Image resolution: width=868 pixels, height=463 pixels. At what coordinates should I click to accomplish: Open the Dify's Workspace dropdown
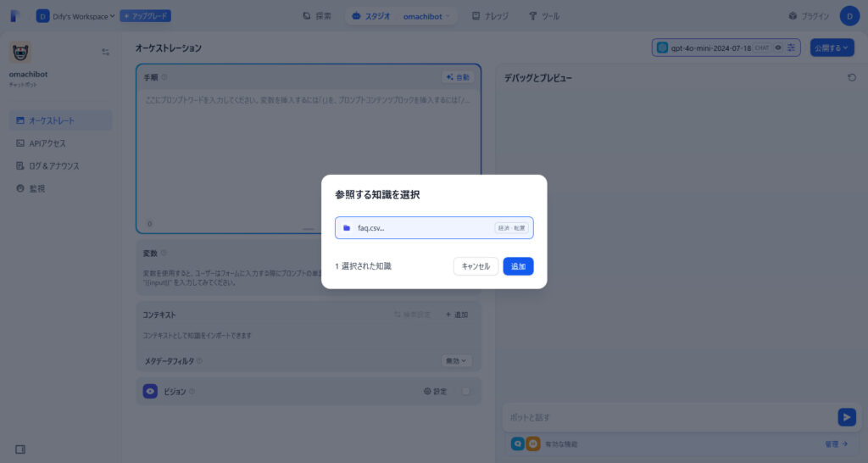(x=75, y=16)
